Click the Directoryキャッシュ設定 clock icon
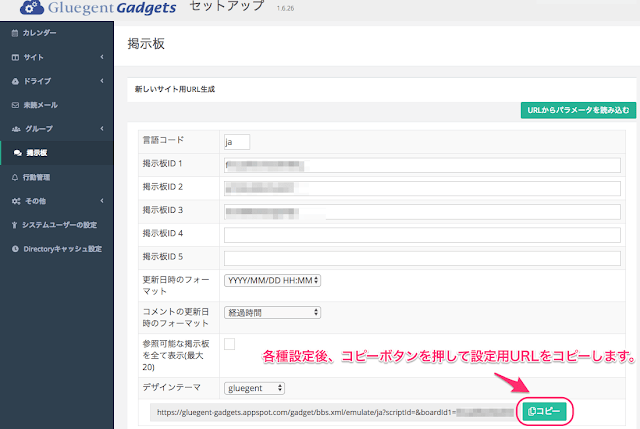This screenshot has height=429, width=640. [x=15, y=249]
